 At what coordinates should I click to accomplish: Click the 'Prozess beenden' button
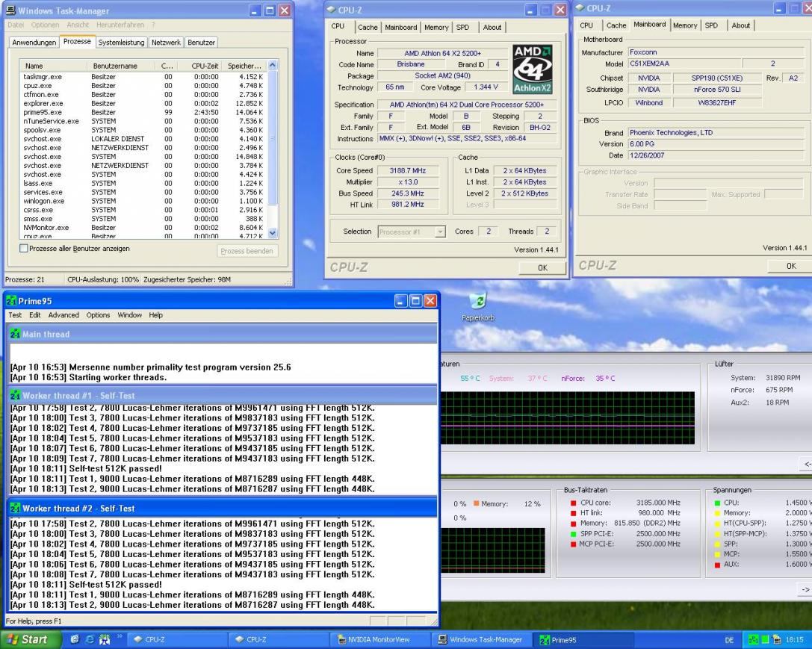click(x=247, y=251)
